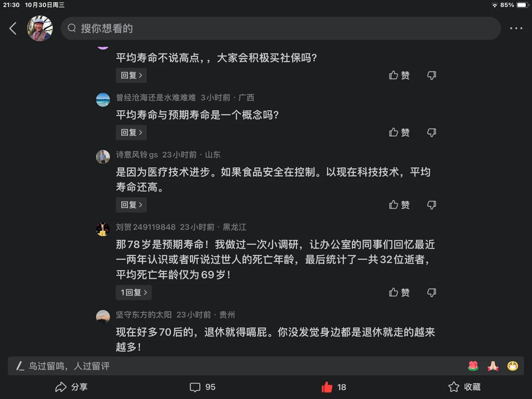Insert the grinning face emoji
Viewport: 532px width, 399px height.
513,366
